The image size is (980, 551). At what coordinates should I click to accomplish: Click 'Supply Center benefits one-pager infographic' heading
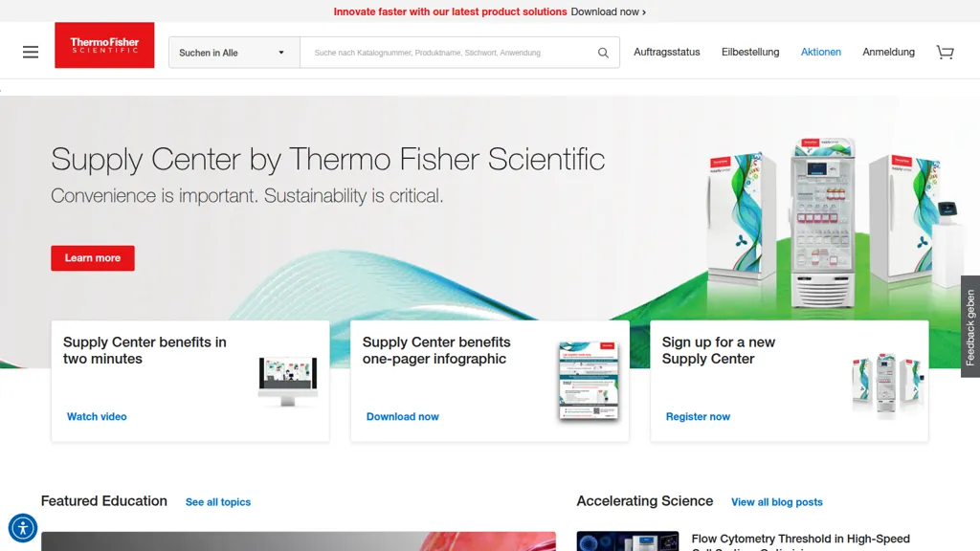436,350
